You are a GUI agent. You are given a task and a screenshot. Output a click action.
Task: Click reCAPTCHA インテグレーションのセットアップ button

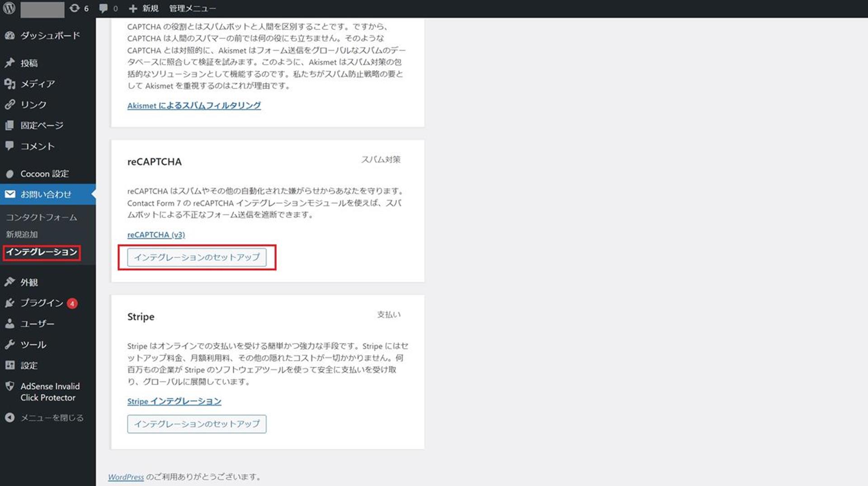point(197,257)
